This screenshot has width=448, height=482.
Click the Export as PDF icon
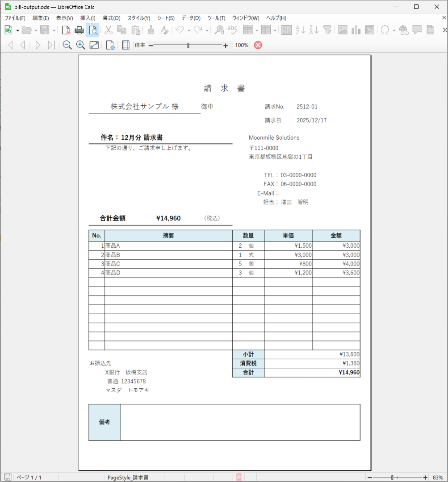click(x=66, y=30)
